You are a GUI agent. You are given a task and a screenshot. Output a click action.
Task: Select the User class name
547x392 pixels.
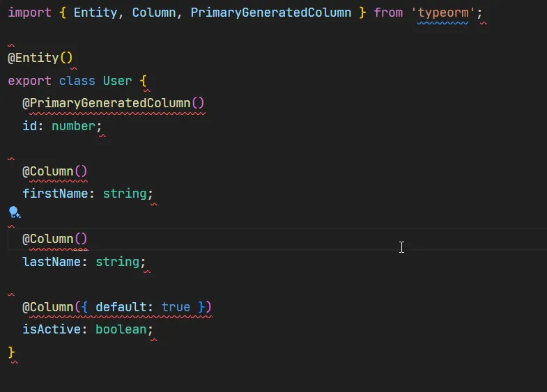117,81
